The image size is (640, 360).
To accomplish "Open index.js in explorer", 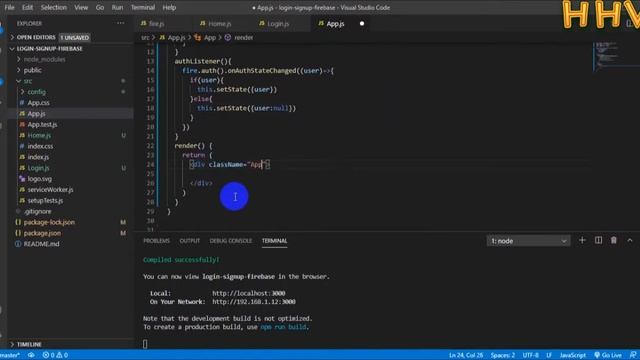I will [38, 157].
